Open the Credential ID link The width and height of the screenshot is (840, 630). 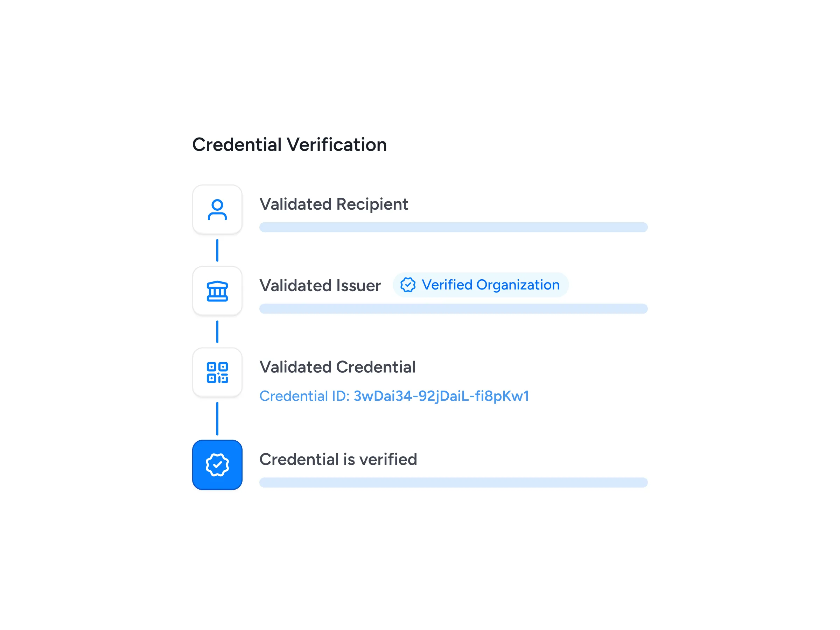coord(394,396)
